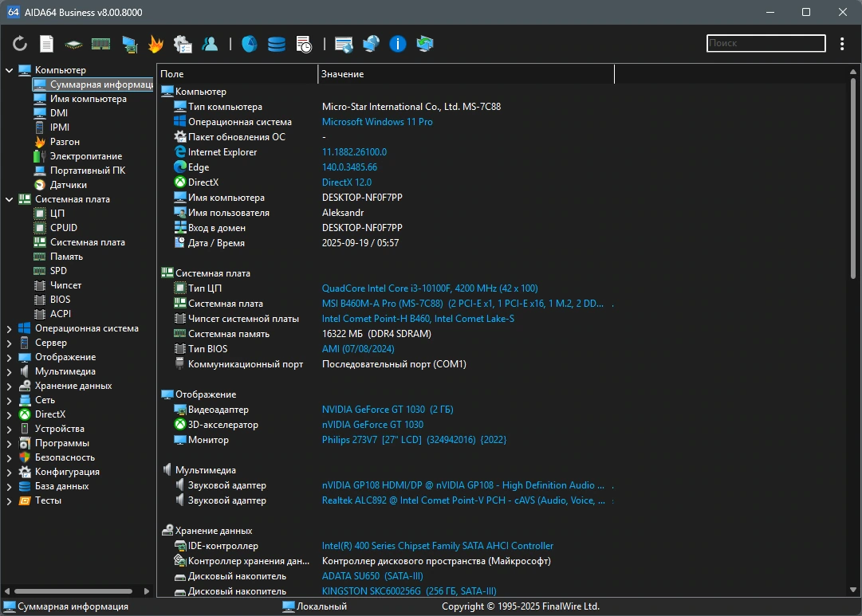Viewport: 862px width, 616px height.
Task: Select Имя компьютера in the tree
Action: point(88,98)
